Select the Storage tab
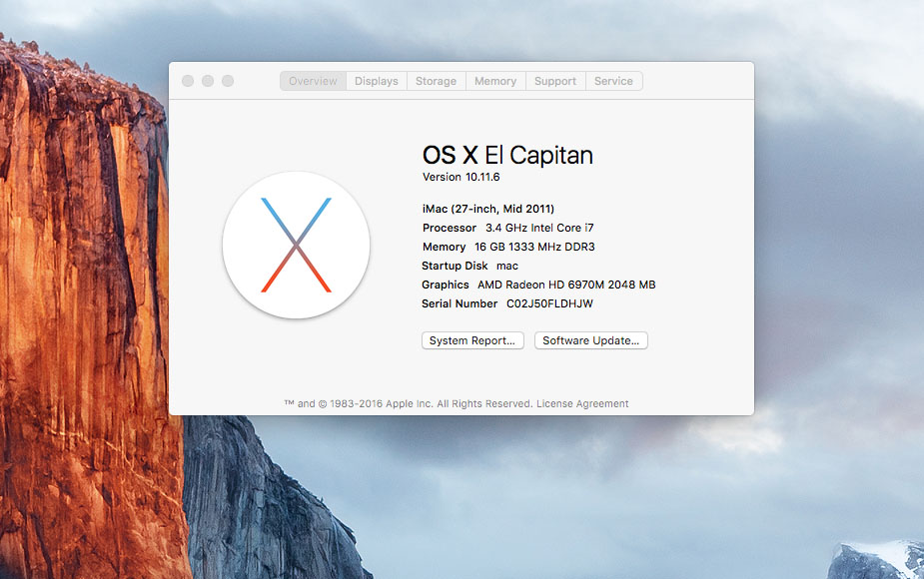Viewport: 924px width, 579px height. pyautogui.click(x=436, y=81)
